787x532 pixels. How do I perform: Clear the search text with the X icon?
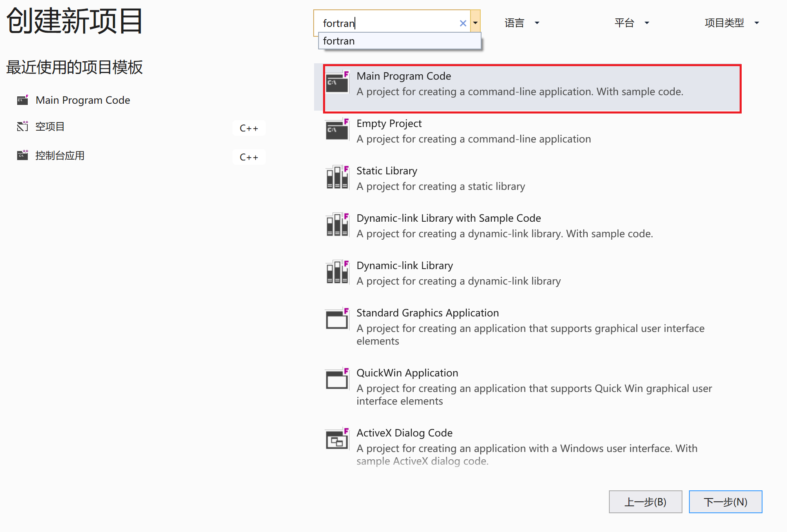click(463, 23)
